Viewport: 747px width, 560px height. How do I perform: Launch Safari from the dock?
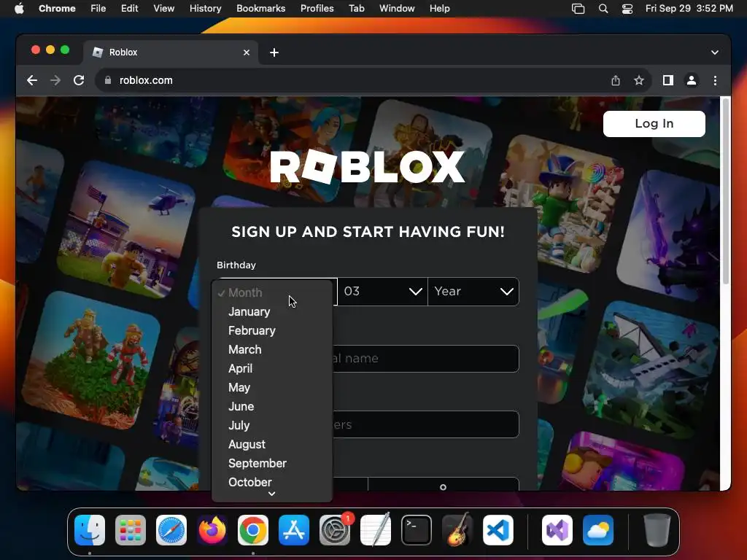pyautogui.click(x=171, y=530)
